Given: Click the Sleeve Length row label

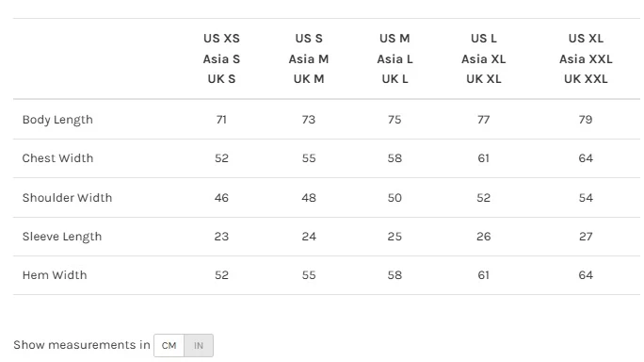Looking at the screenshot, I should point(62,237).
